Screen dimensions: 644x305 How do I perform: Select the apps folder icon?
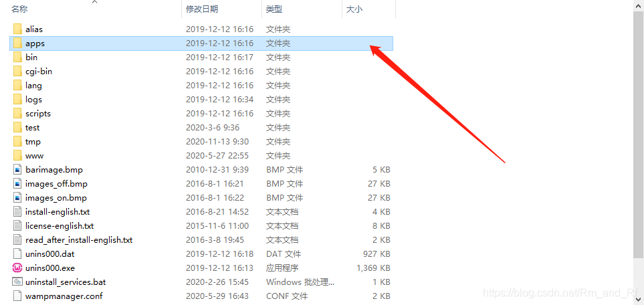(17, 43)
